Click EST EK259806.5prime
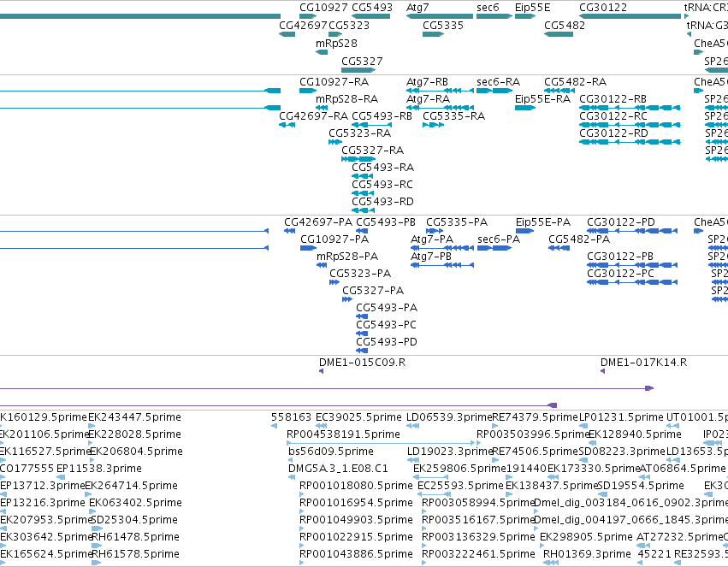The height and width of the screenshot is (567, 728). point(431,477)
